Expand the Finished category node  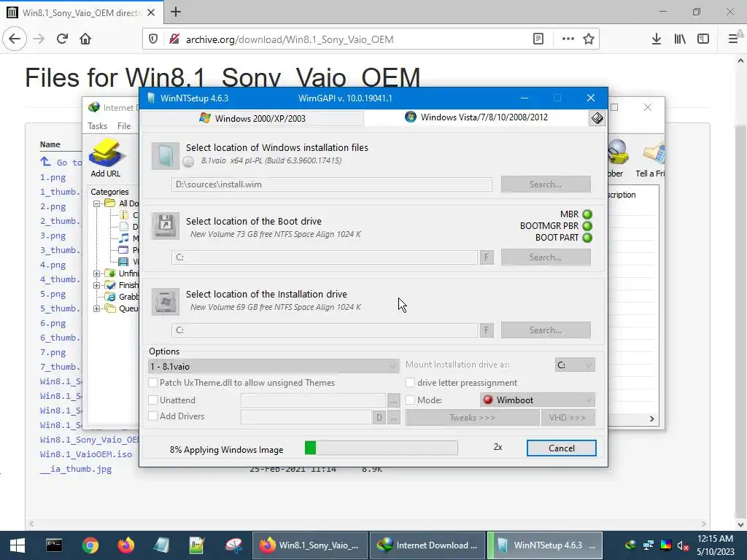click(97, 285)
